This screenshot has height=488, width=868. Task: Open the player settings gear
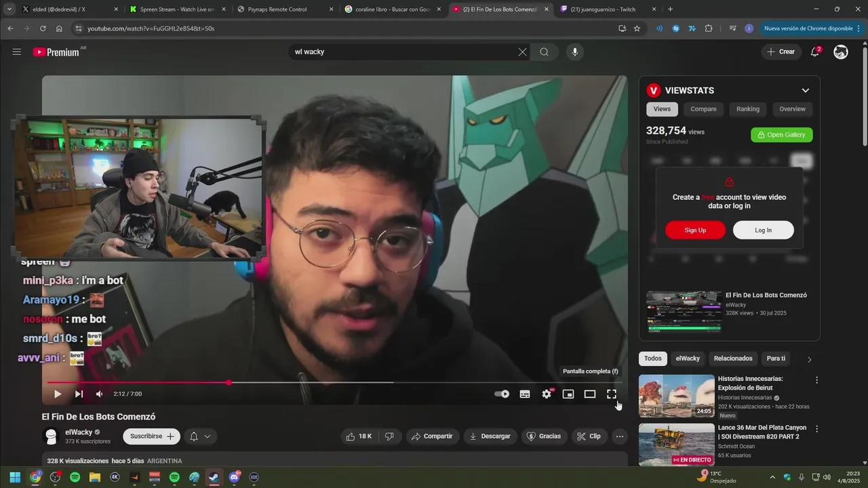[x=547, y=394]
